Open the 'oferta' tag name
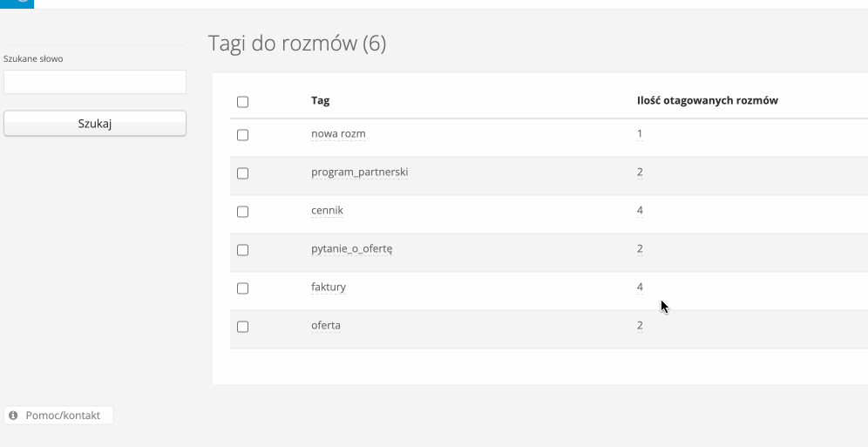The image size is (868, 447). pos(326,325)
